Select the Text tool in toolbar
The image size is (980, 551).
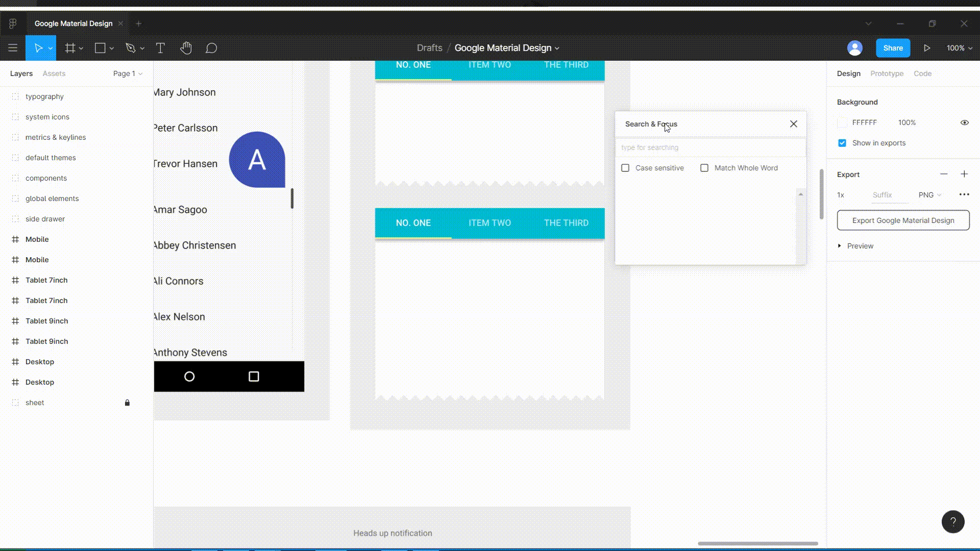(x=160, y=48)
